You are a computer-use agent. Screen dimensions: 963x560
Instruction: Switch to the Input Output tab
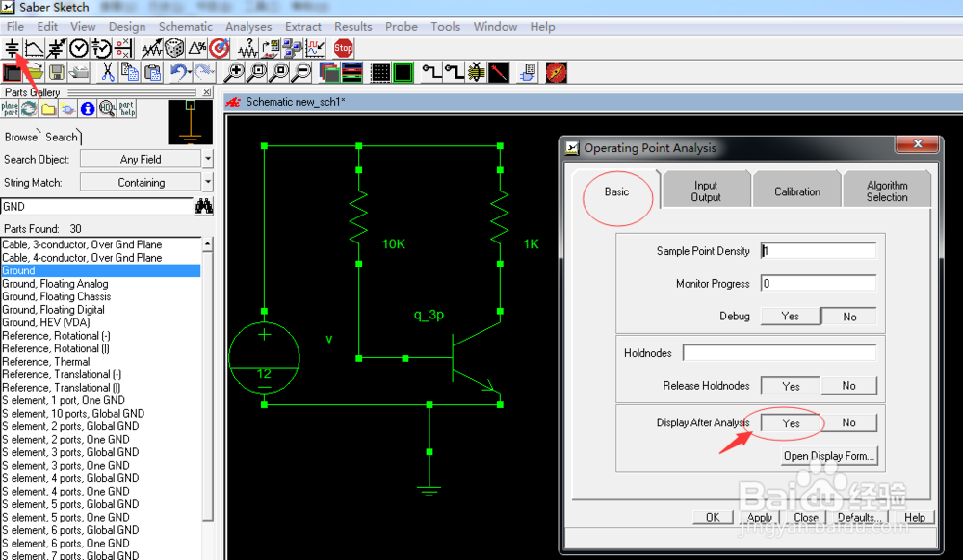(x=706, y=191)
